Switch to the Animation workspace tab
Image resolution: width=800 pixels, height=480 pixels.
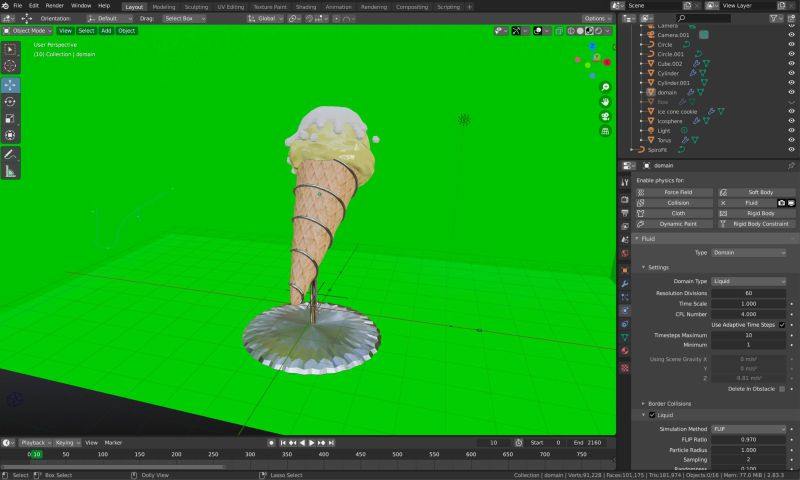(x=338, y=7)
